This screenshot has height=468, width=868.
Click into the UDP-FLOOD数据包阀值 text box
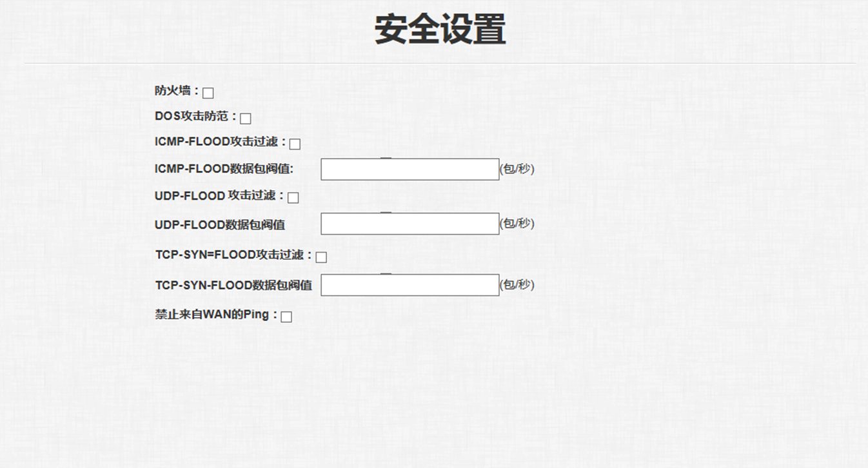(x=409, y=224)
